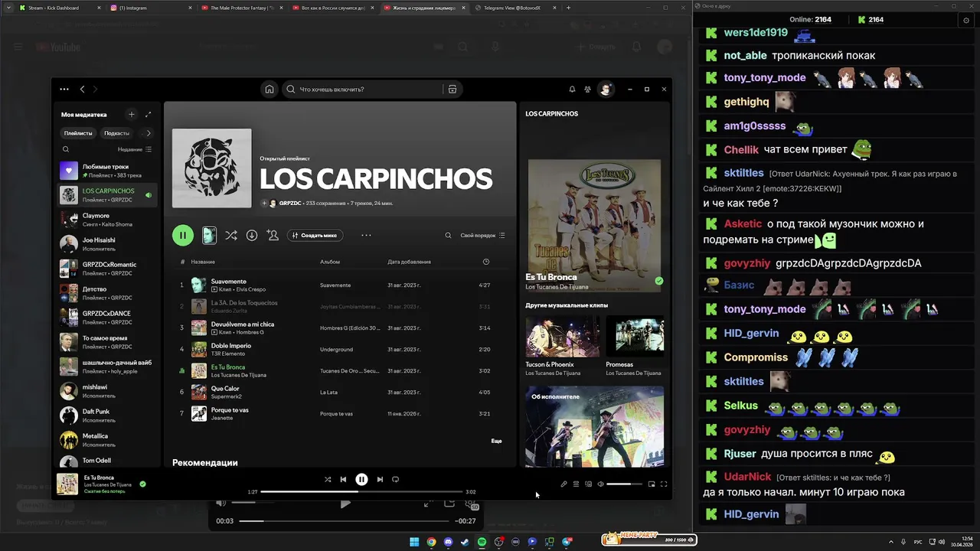
Task: Pause playback in the bottom player bar
Action: (x=361, y=479)
